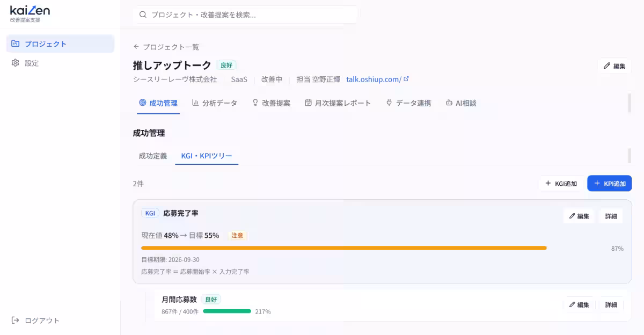Click the 成功管理 section heading
Viewport: 644px width, 335px height.
pyautogui.click(x=149, y=133)
